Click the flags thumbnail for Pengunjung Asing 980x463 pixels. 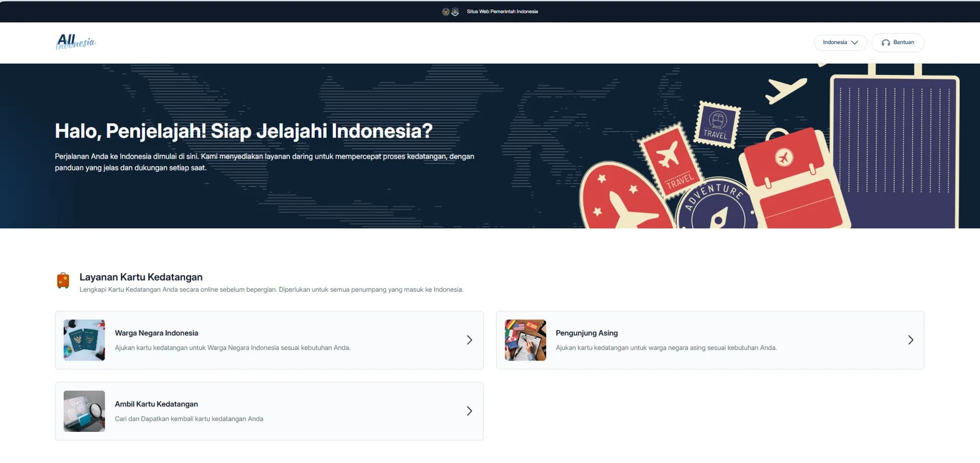point(525,340)
